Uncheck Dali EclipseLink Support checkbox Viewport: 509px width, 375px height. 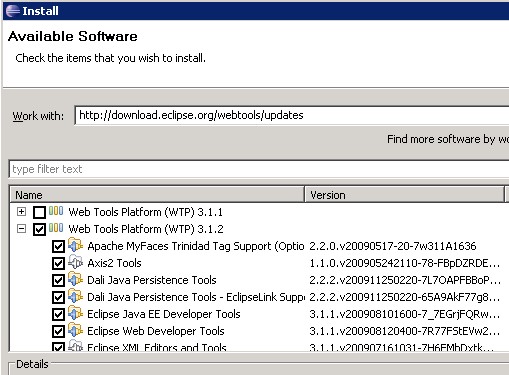pyautogui.click(x=58, y=297)
